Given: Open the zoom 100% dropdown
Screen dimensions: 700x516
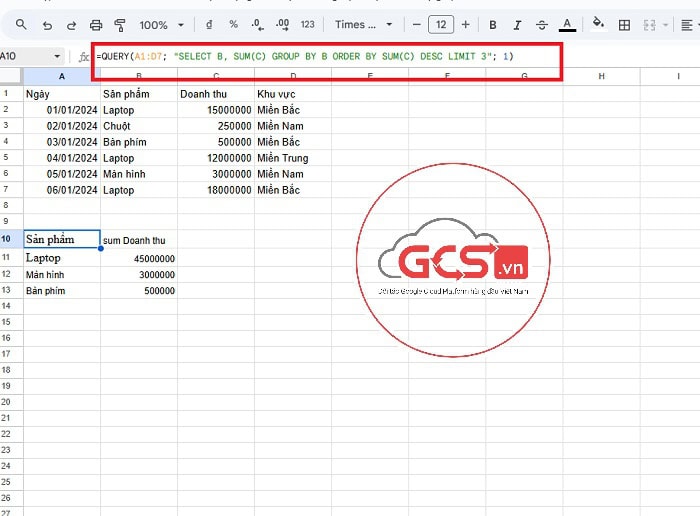Looking at the screenshot, I should 161,24.
